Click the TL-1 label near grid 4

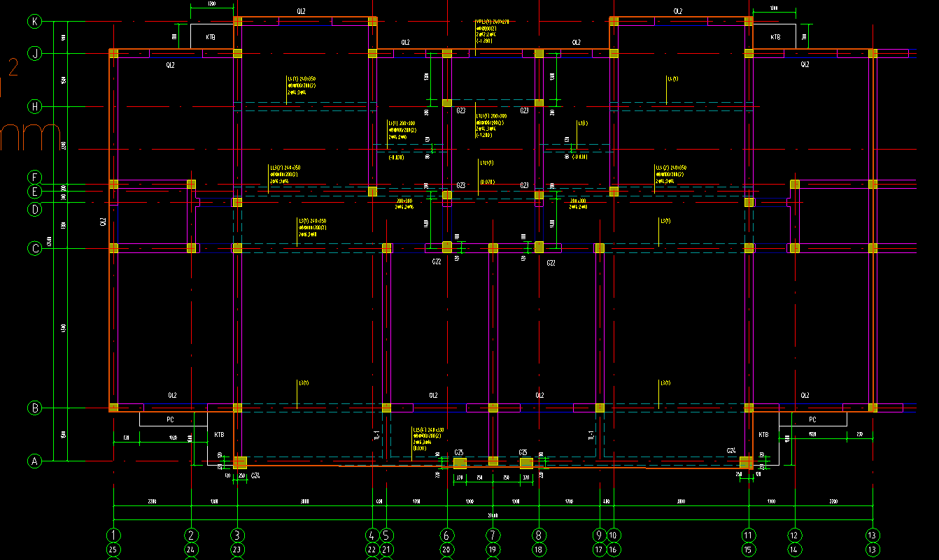tap(376, 436)
